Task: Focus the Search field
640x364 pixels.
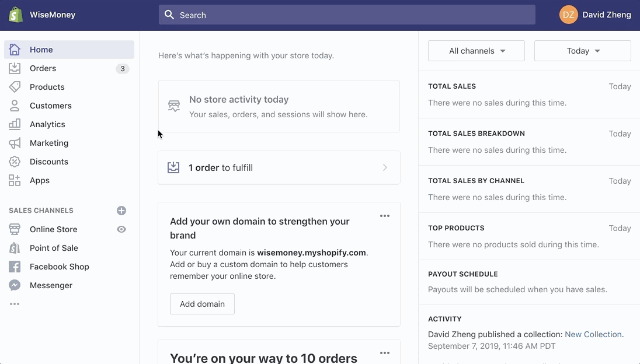Action: pyautogui.click(x=347, y=15)
